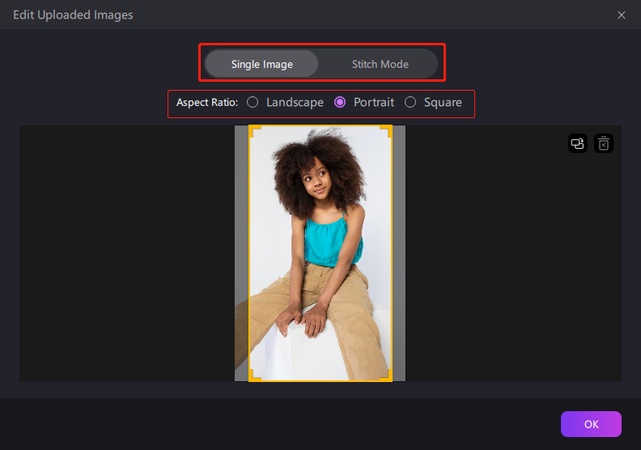
Task: Click the Landscape label text
Action: pyautogui.click(x=296, y=103)
